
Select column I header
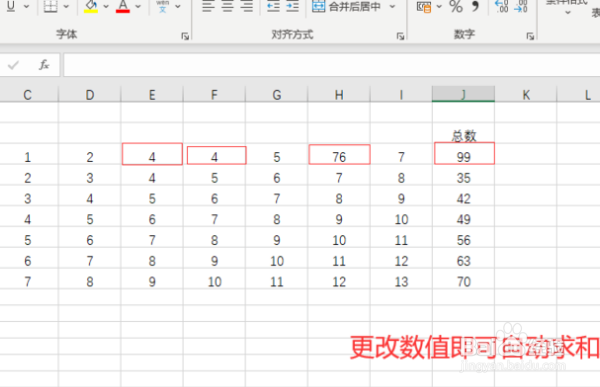(401, 95)
